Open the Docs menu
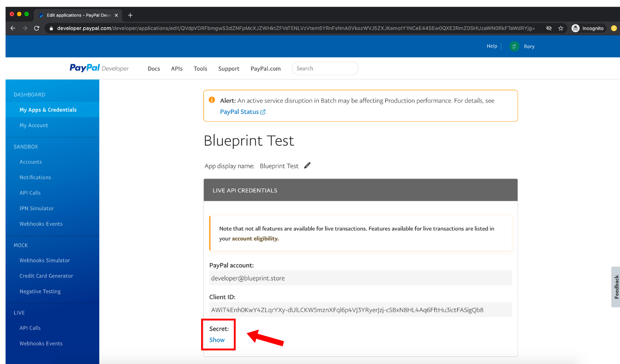Viewport: 620px width, 364px height. point(154,69)
